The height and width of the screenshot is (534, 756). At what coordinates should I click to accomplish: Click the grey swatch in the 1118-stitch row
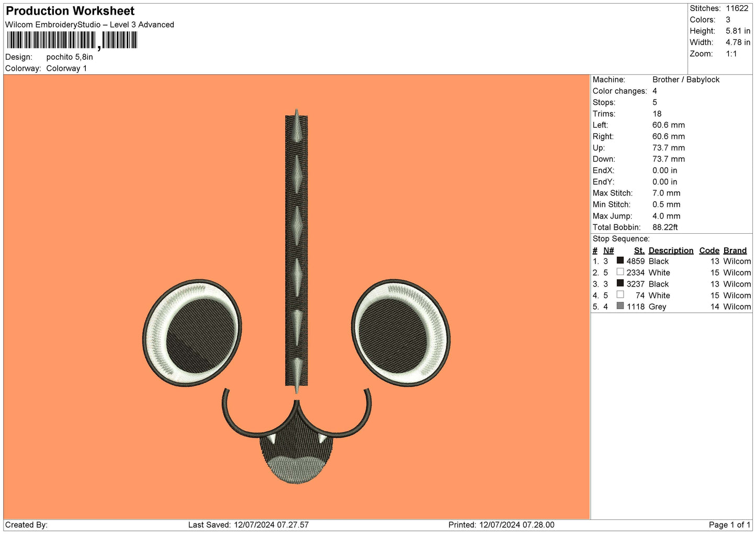[x=620, y=306]
